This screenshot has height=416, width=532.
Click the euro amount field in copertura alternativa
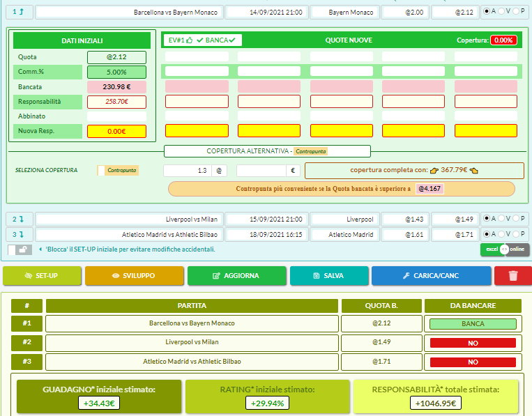coord(261,171)
